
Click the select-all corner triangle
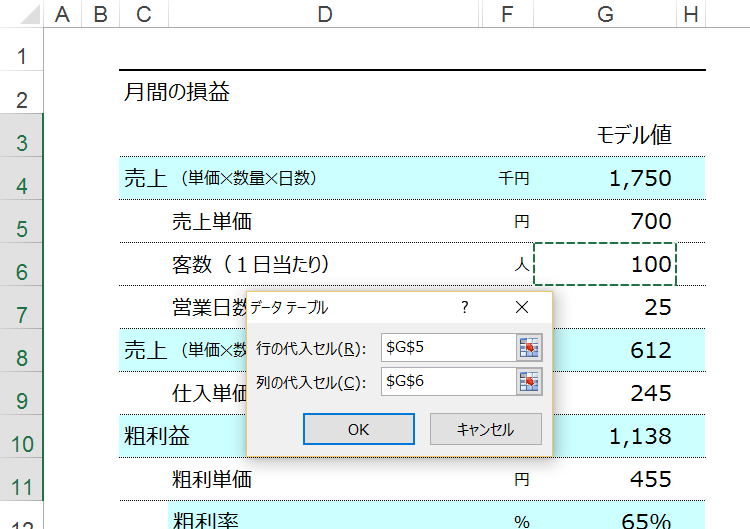coord(31,14)
